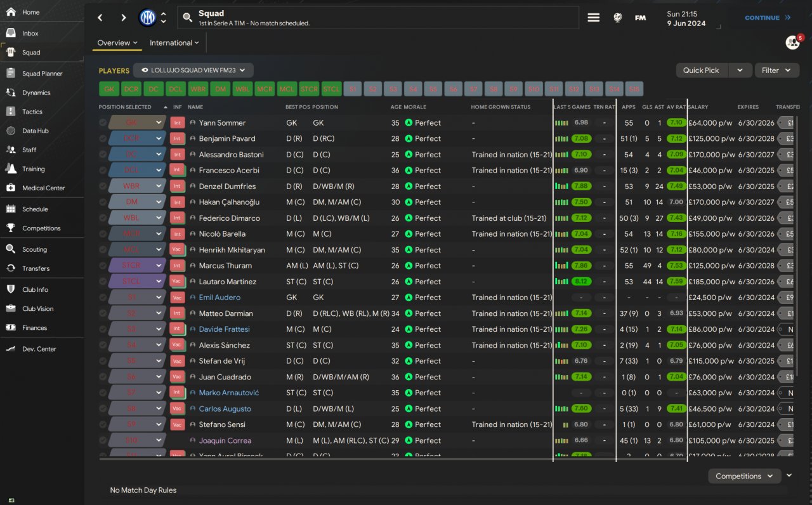
Task: Open the Squad Planner sidebar icon
Action: [x=11, y=73]
